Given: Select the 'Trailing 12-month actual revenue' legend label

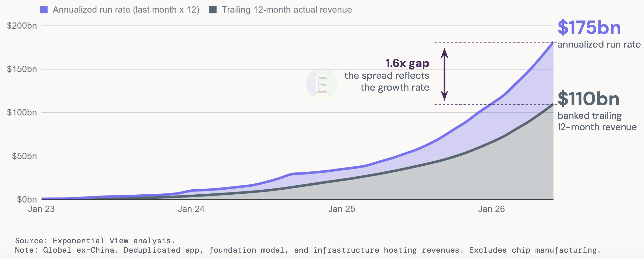Looking at the screenshot, I should [287, 10].
